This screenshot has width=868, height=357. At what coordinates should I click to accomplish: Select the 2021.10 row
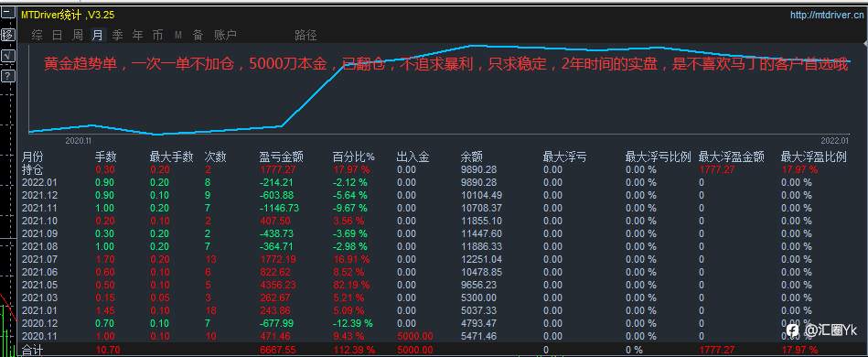click(434, 221)
